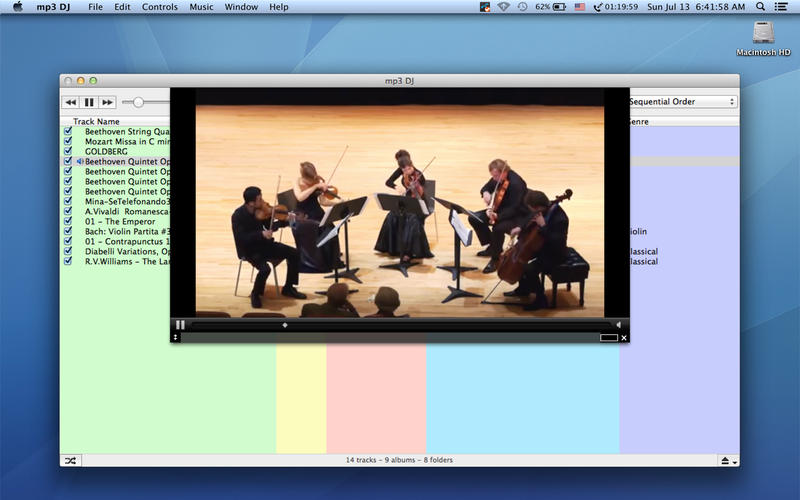Open dropdown arrow next to eject button
The image size is (800, 500).
point(735,462)
